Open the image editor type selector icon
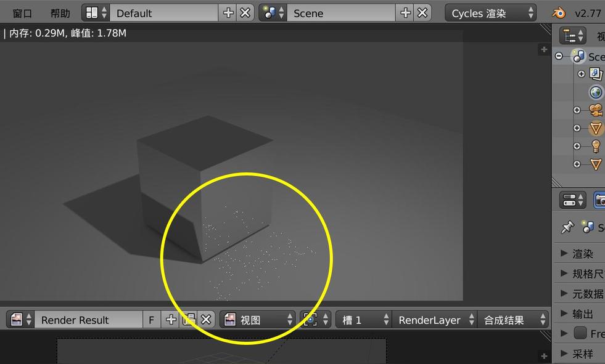The image size is (605, 364). pyautogui.click(x=22, y=320)
